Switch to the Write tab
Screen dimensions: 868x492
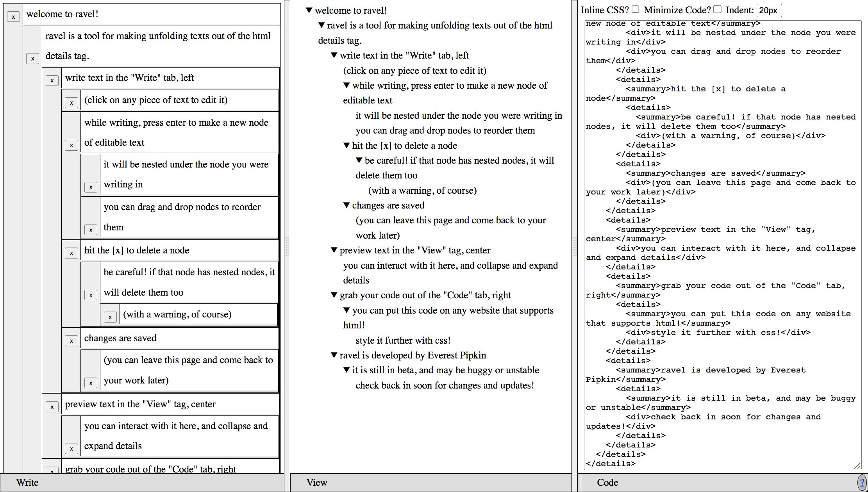click(x=27, y=483)
